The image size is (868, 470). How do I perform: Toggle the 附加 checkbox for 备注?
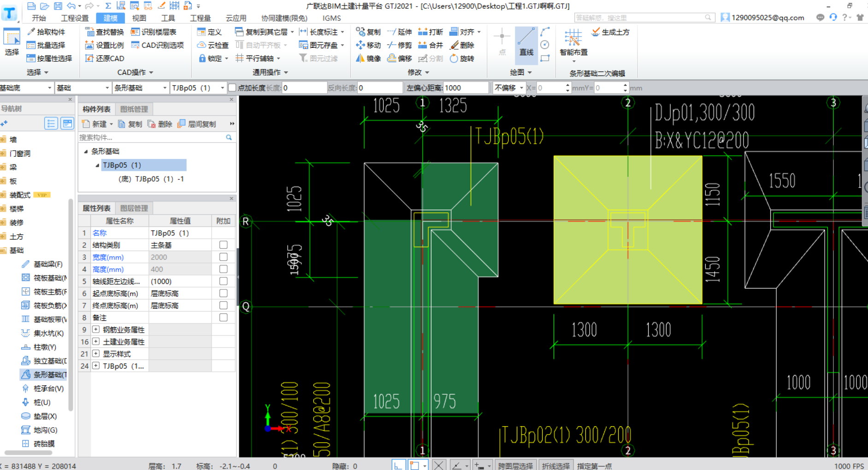(x=224, y=317)
